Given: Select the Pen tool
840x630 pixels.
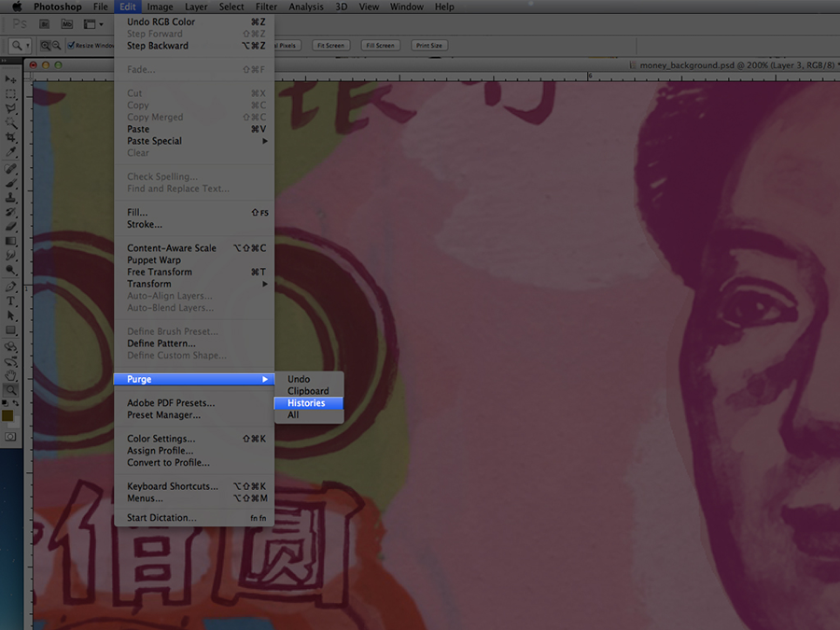Looking at the screenshot, I should click(10, 287).
